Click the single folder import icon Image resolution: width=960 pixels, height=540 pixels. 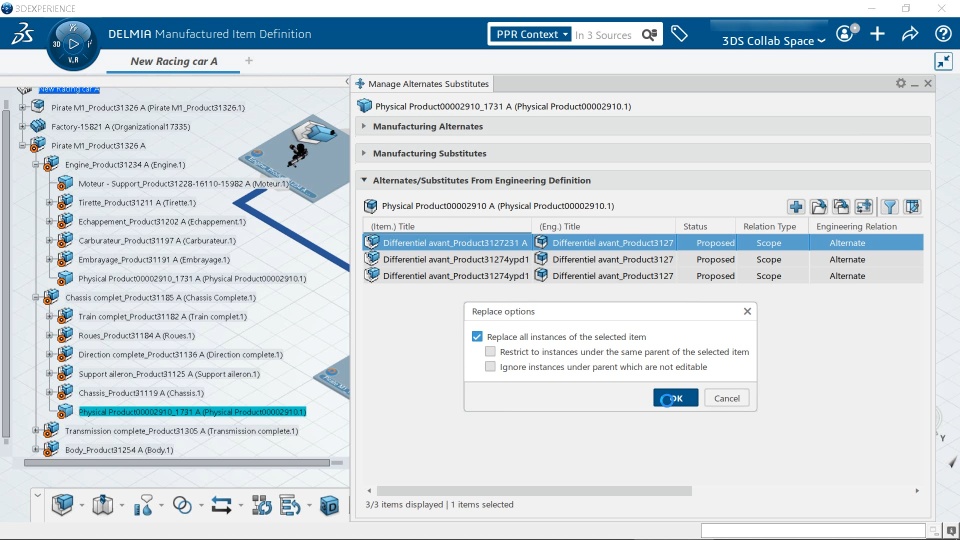(819, 207)
